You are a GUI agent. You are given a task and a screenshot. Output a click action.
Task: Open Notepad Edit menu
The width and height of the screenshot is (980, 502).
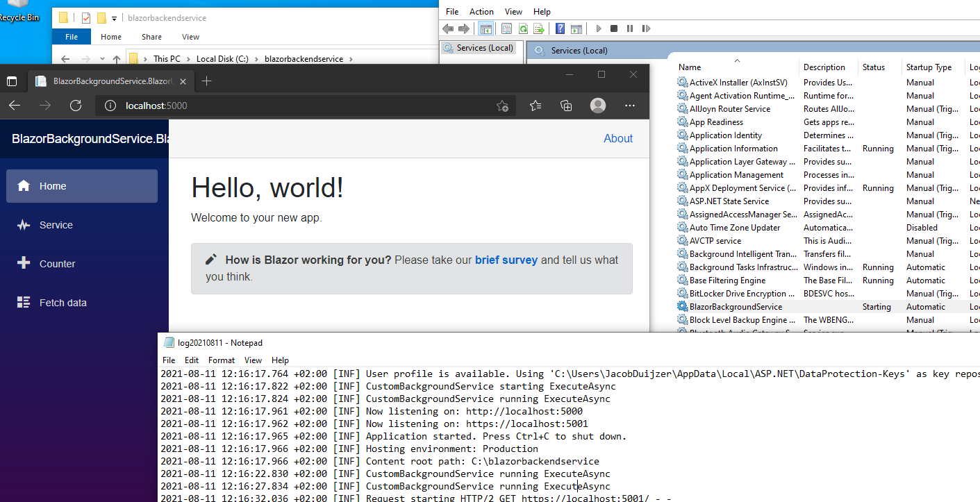coord(192,360)
